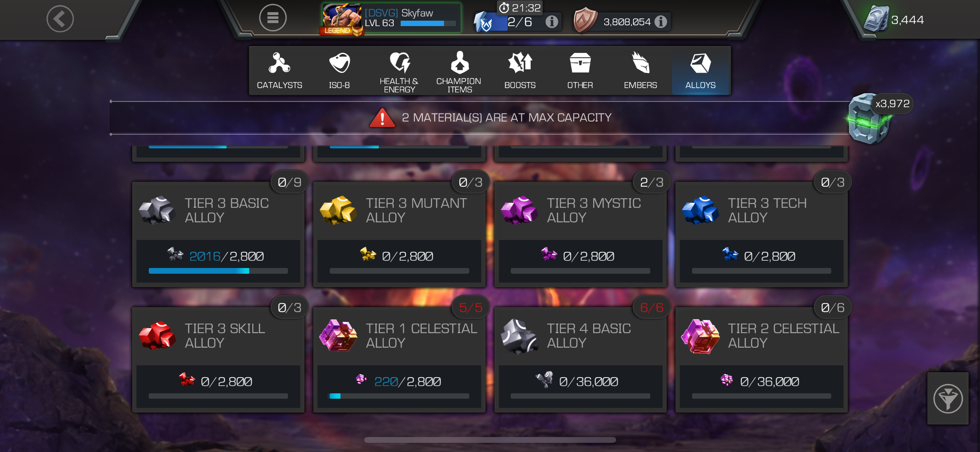Open the Champion Items tab
980x452 pixels.
pos(459,71)
